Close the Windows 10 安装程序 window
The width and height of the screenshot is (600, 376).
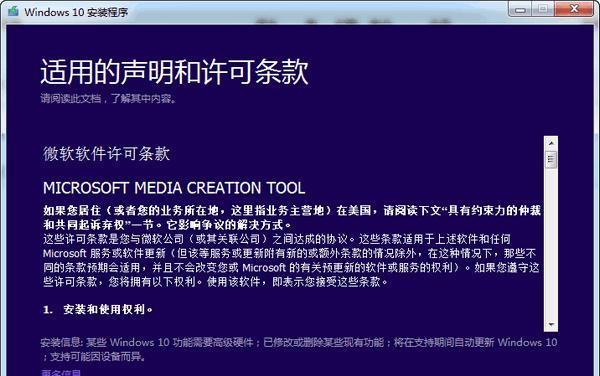coord(574,9)
